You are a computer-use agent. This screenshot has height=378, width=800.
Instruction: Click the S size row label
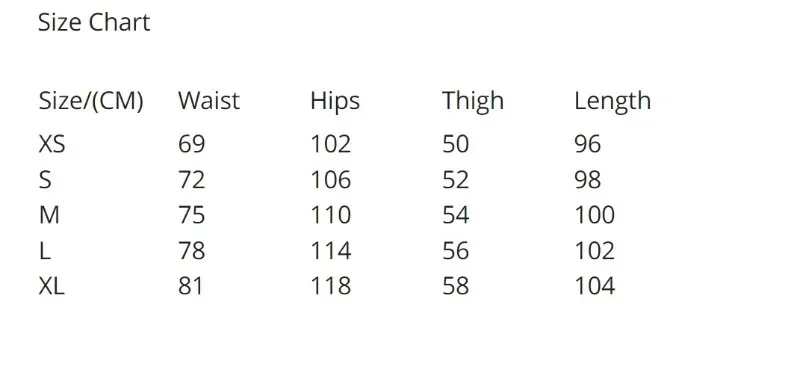point(45,180)
